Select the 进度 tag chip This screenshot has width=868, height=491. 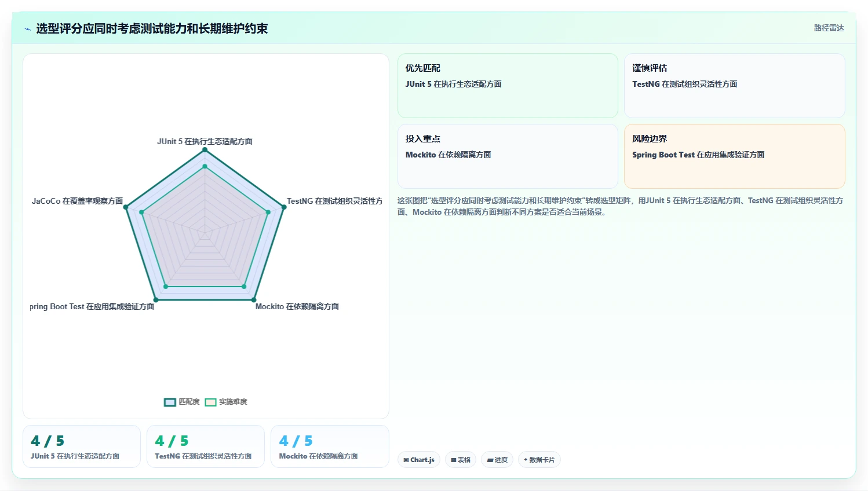(x=497, y=460)
